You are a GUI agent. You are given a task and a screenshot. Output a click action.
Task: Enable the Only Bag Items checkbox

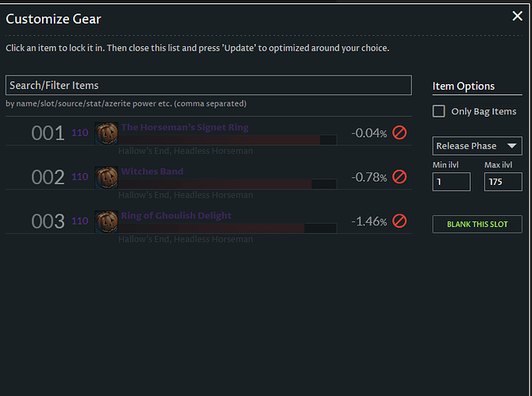439,111
